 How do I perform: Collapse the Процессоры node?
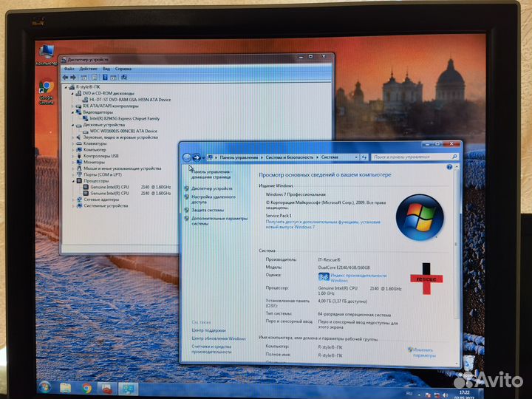click(x=72, y=181)
